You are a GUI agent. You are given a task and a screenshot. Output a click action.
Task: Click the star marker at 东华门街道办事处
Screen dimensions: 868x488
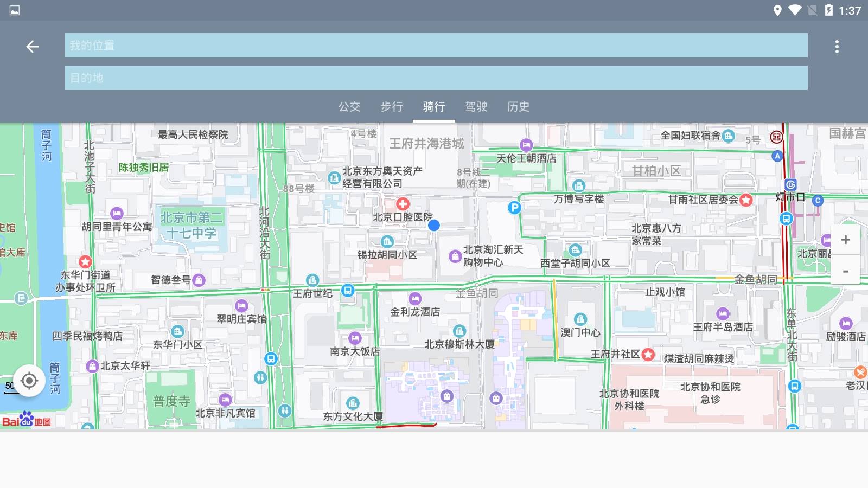point(85,262)
